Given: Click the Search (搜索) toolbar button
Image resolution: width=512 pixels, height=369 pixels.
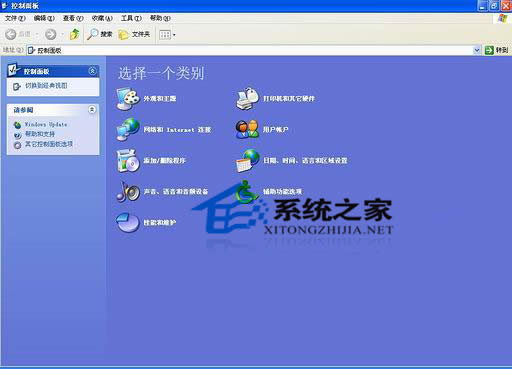Looking at the screenshot, I should (100, 34).
